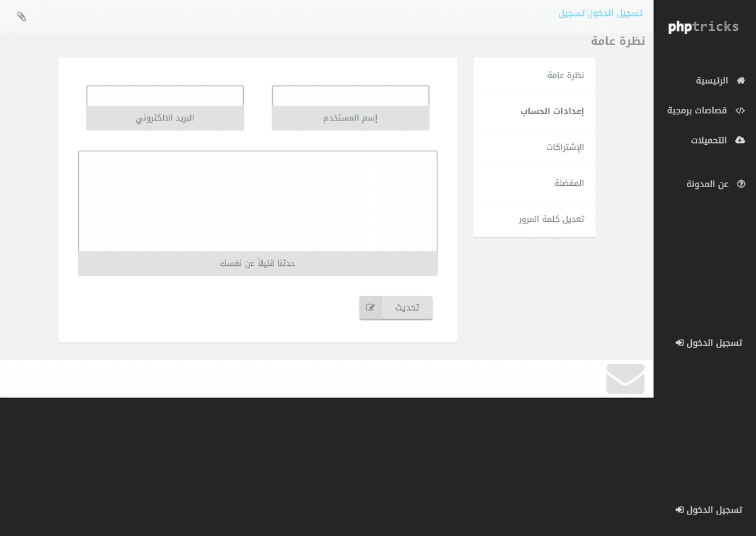Click the edit pencil icon on تحديث button
The image size is (756, 536).
point(370,308)
